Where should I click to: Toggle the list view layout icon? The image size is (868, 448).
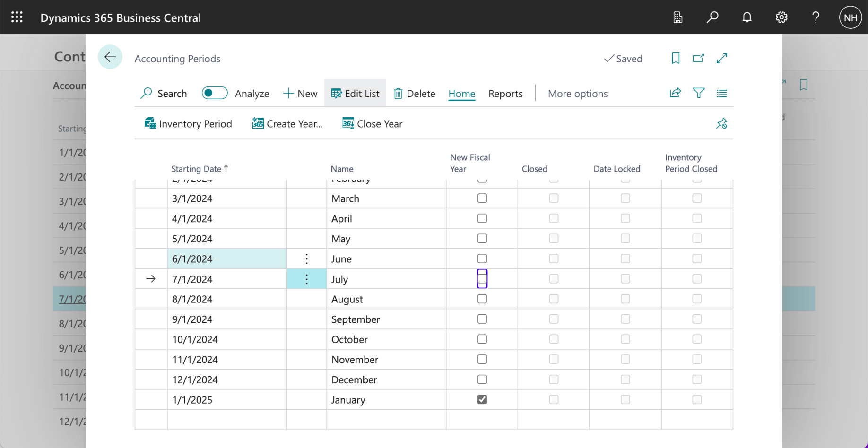click(x=721, y=93)
